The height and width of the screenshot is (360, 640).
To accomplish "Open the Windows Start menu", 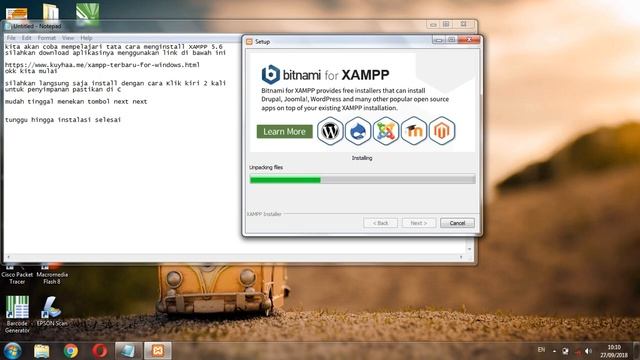I will coord(13,351).
